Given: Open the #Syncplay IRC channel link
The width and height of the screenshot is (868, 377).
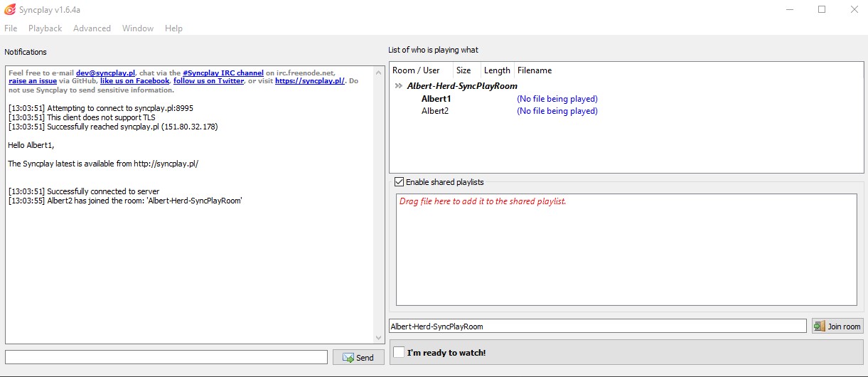Looking at the screenshot, I should [223, 73].
